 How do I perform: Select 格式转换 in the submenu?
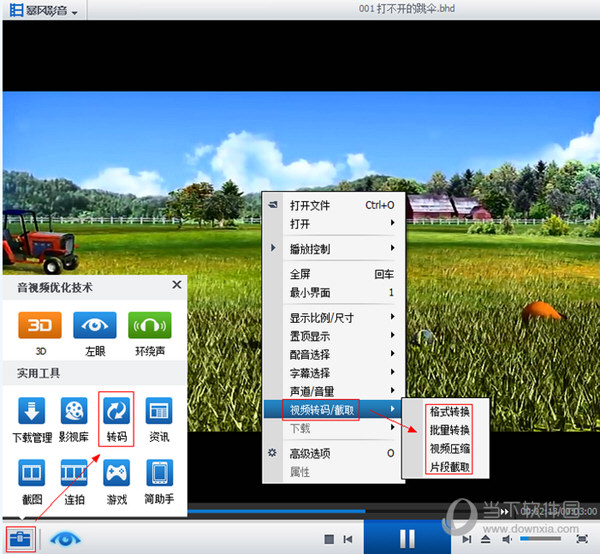coord(449,412)
